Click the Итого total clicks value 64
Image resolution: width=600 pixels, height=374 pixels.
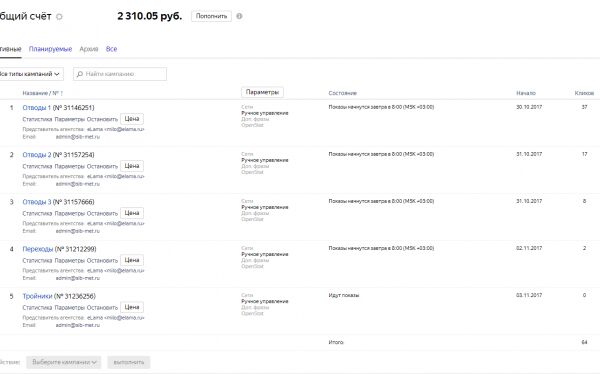(584, 342)
